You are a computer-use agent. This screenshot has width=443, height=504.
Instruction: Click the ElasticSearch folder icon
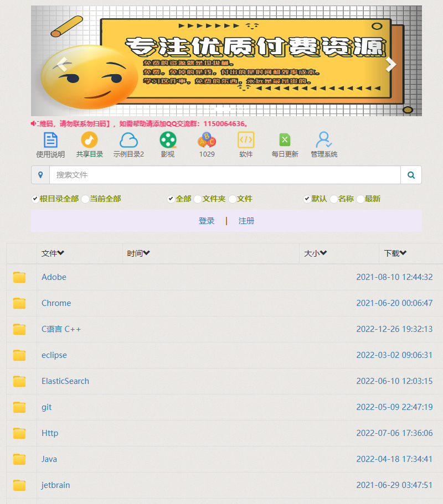pyautogui.click(x=19, y=381)
